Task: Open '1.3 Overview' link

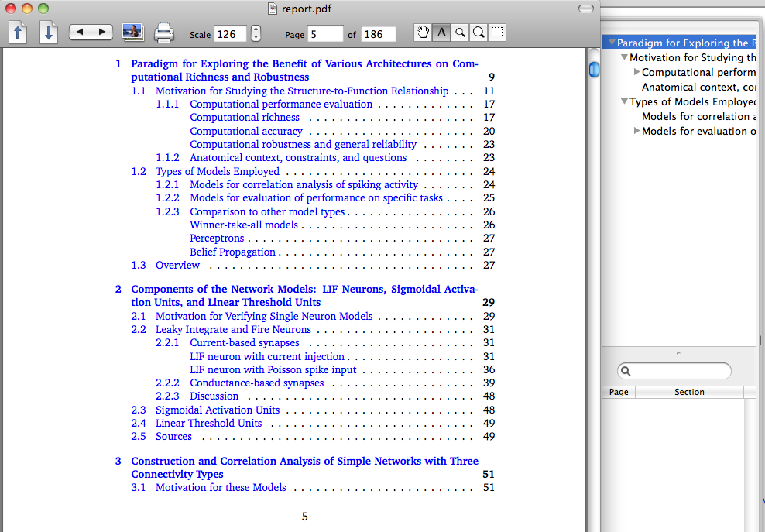Action: [x=177, y=265]
